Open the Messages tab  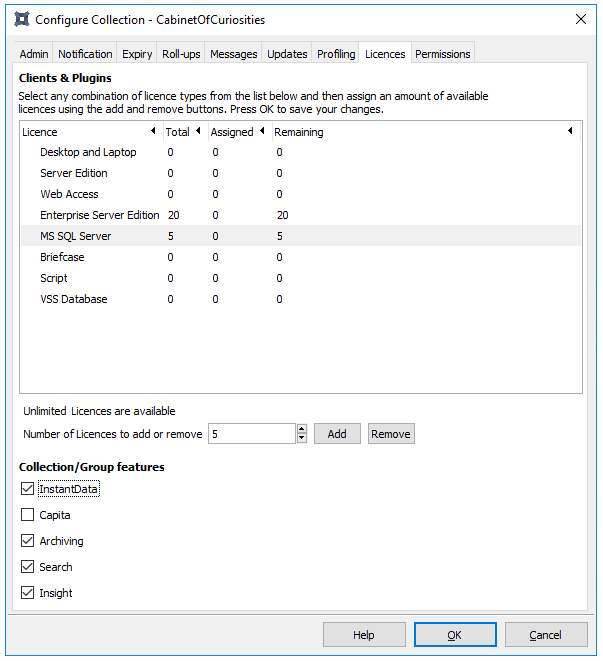(x=234, y=54)
